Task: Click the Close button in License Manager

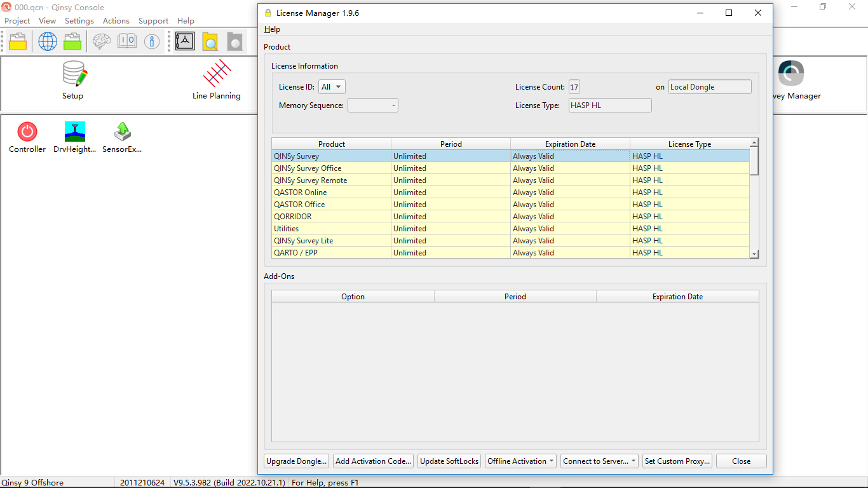Action: pyautogui.click(x=742, y=461)
